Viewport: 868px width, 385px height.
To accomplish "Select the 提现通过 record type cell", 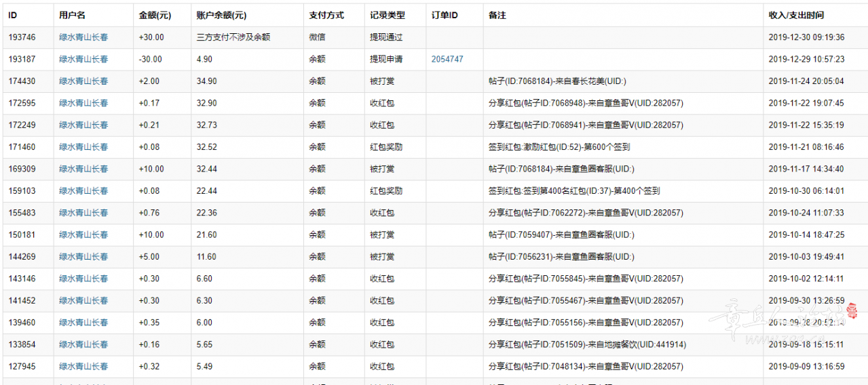I will point(386,37).
